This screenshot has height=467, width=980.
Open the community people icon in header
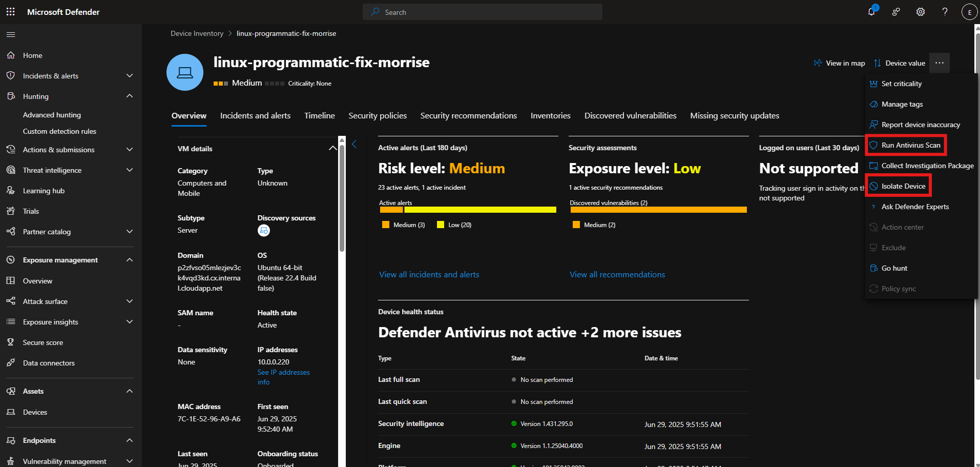[x=896, y=12]
